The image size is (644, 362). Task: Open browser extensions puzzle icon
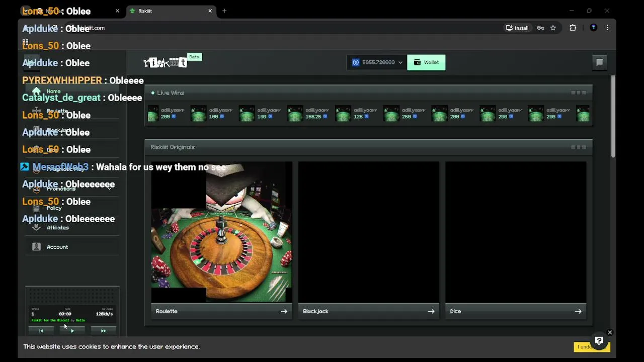pyautogui.click(x=573, y=28)
